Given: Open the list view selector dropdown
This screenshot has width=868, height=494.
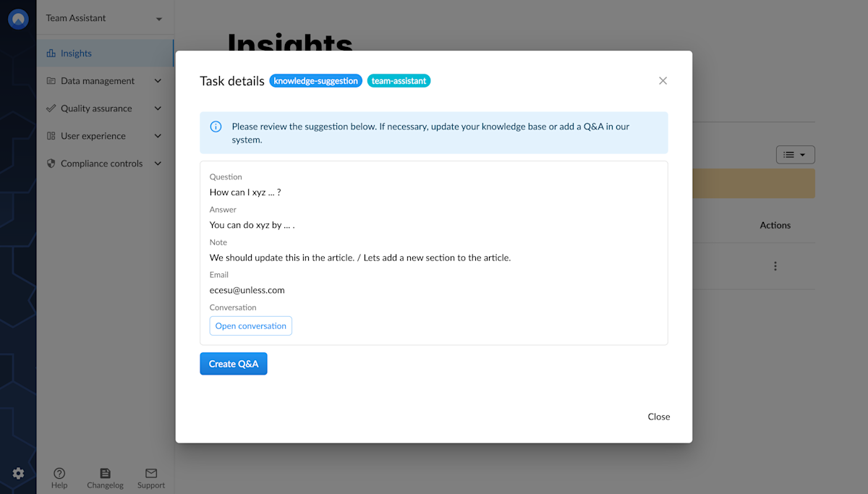Looking at the screenshot, I should [795, 154].
